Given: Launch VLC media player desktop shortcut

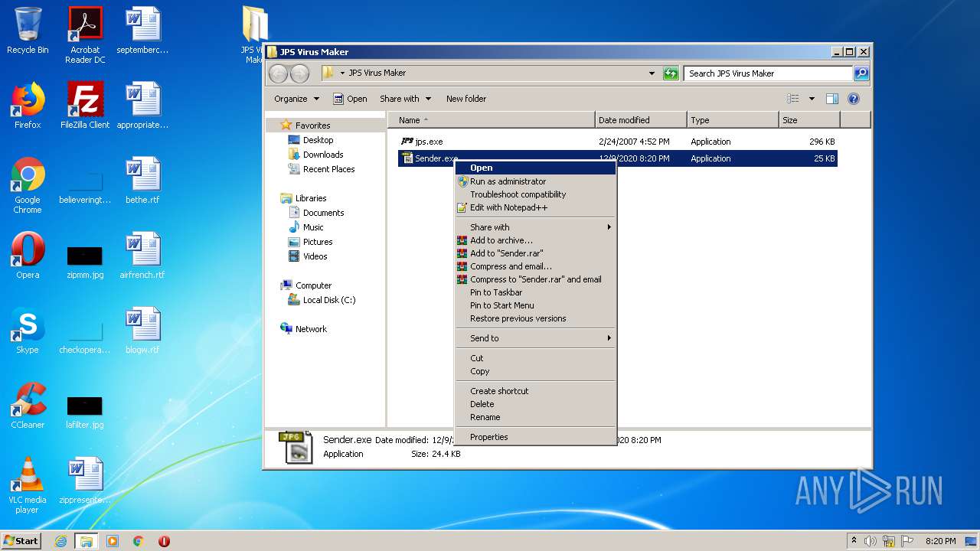Looking at the screenshot, I should [x=28, y=485].
